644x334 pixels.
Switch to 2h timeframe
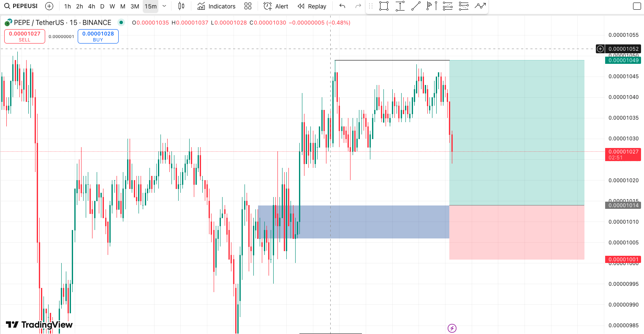(x=79, y=6)
